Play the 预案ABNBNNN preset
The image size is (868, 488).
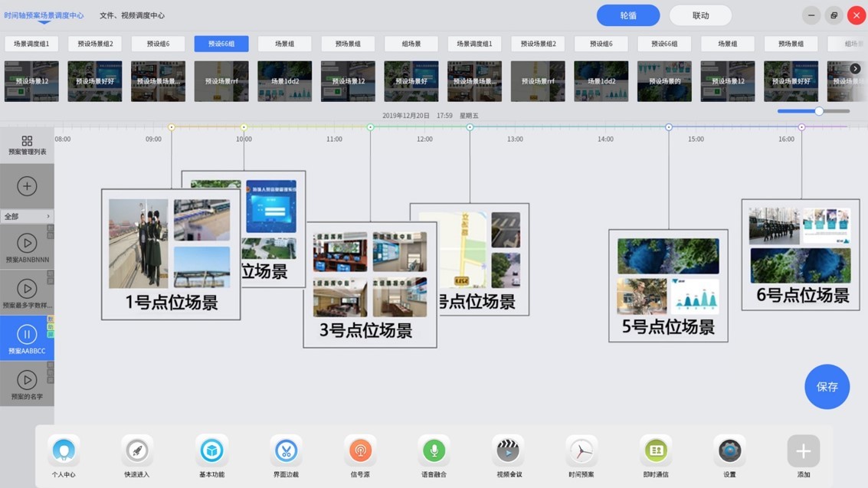tap(27, 244)
